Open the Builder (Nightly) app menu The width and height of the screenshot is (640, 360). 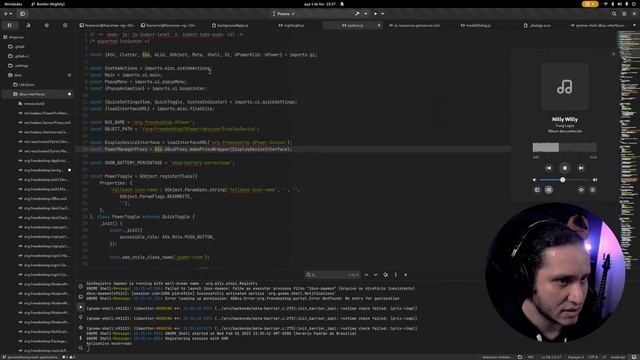(x=48, y=4)
